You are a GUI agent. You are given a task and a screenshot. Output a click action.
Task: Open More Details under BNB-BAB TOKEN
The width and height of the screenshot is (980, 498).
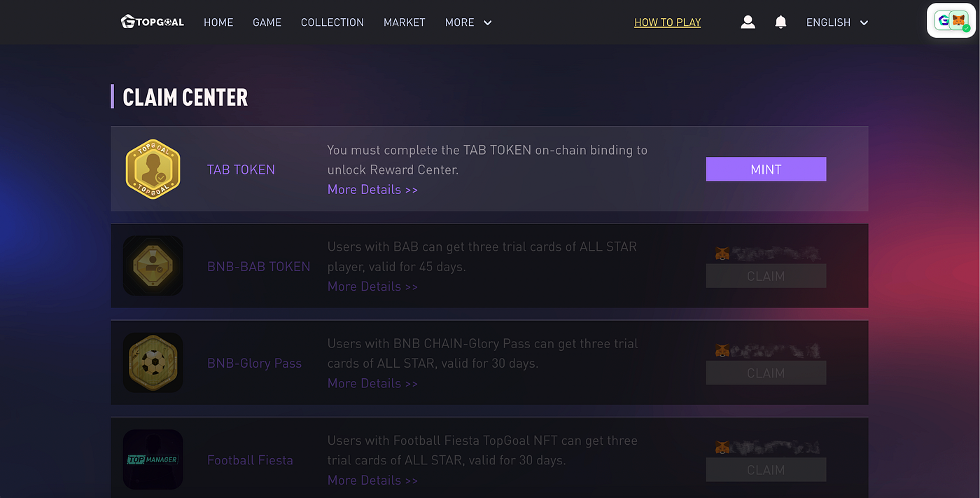372,286
